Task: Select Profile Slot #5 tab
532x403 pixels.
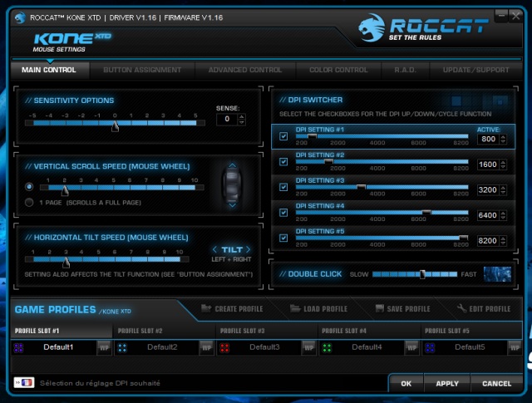Action: [x=471, y=331]
